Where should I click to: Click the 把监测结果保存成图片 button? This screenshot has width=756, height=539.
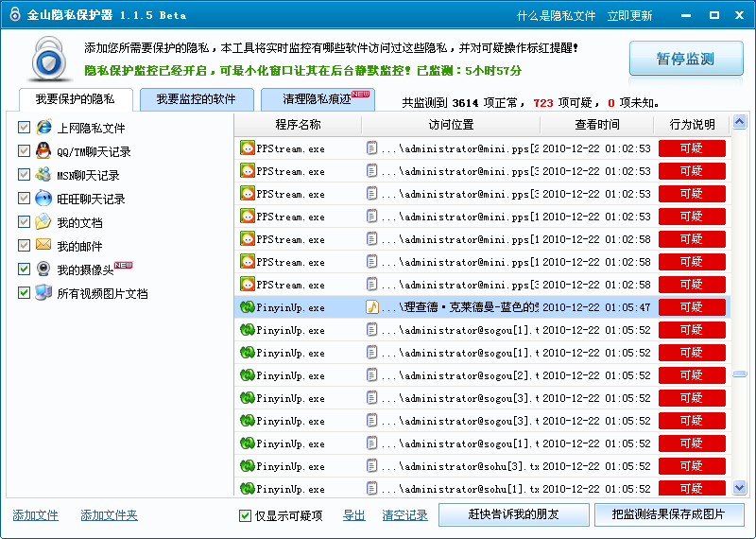pos(669,514)
